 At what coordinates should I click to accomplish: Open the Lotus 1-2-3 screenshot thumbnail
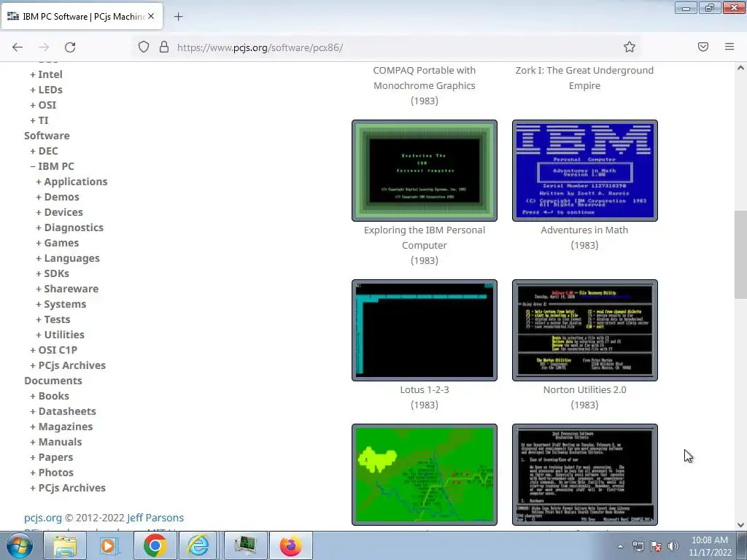[x=425, y=330]
